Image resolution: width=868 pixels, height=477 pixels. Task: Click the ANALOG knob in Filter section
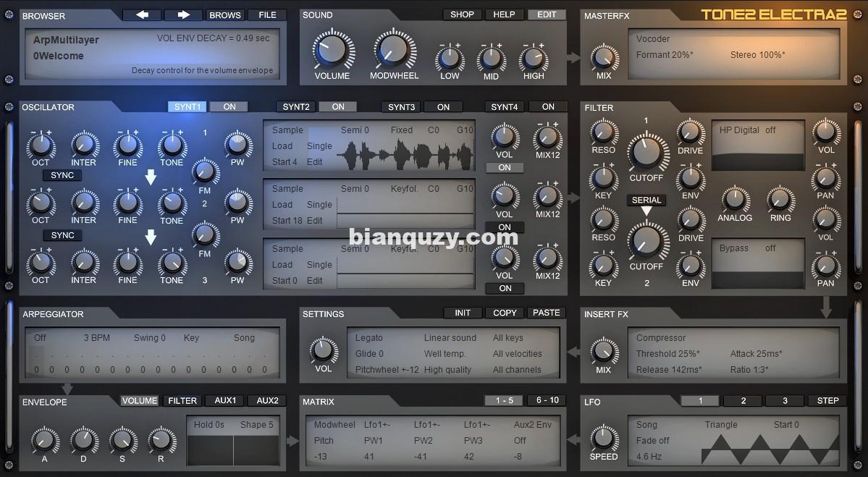click(x=735, y=200)
